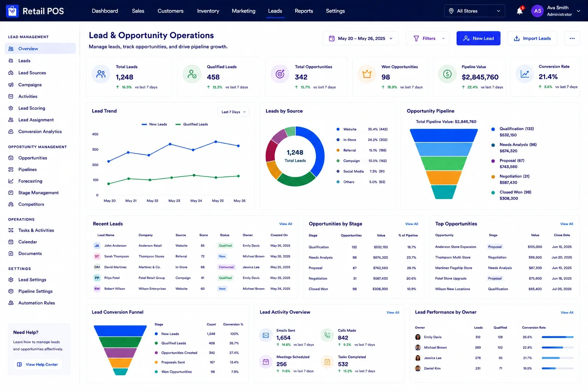The height and width of the screenshot is (392, 588).
Task: Change the Last 7 Days trend range
Action: click(233, 112)
